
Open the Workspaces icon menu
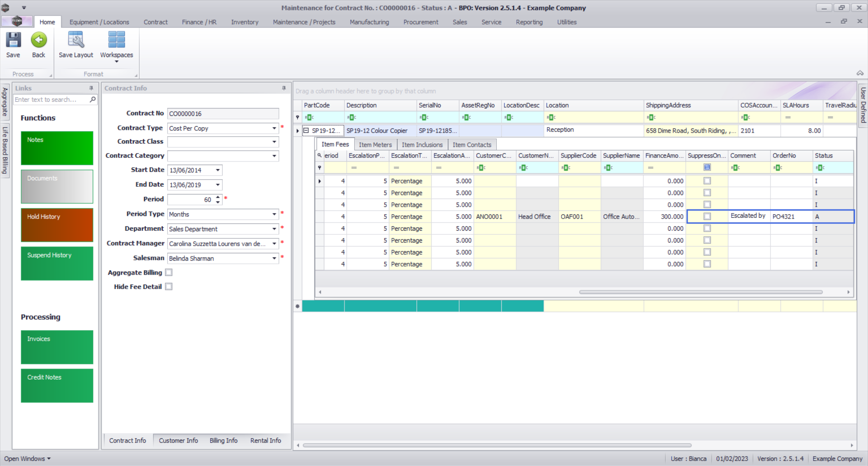(x=117, y=40)
